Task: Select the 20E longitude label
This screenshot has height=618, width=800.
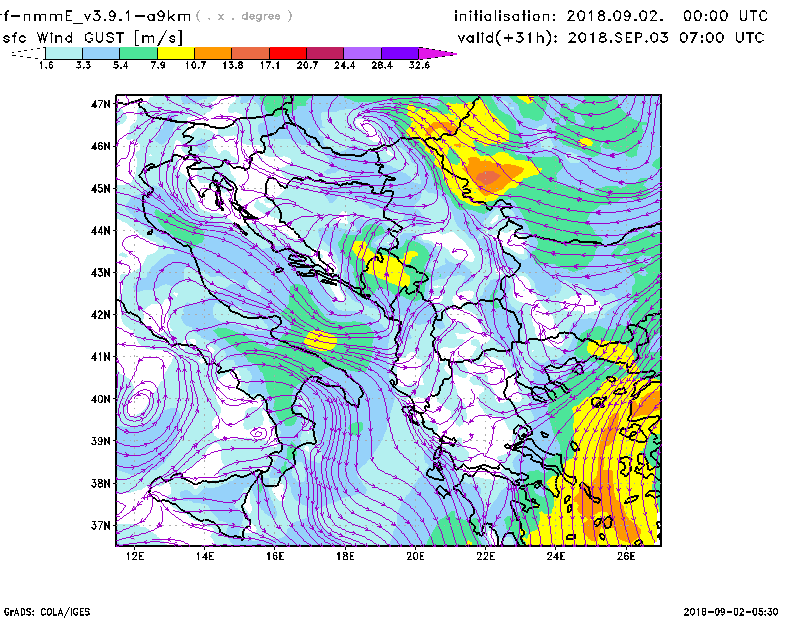Action: 415,556
